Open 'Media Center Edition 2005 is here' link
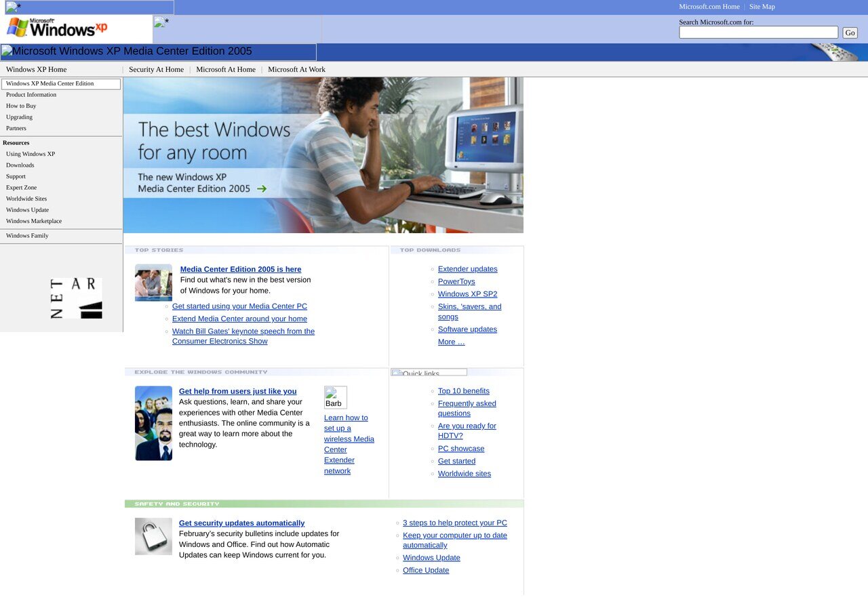This screenshot has height=610, width=868. pos(241,269)
